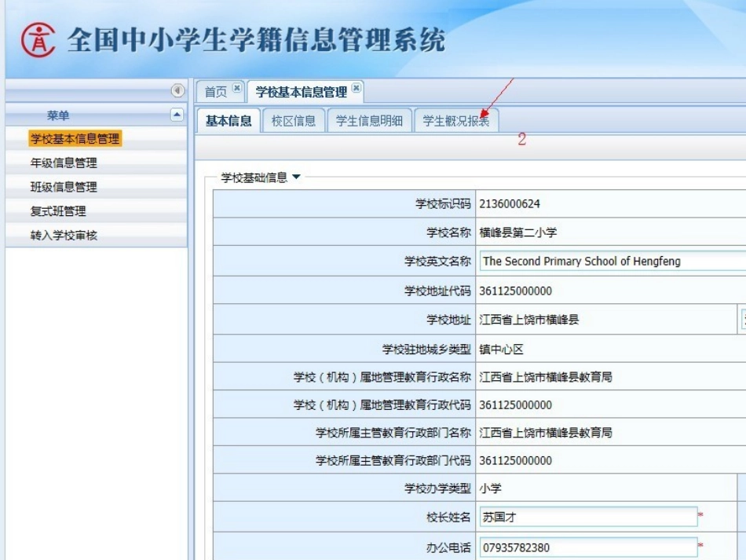This screenshot has width=746, height=560.
Task: Click the 学校驻地城乡类型 label
Action: [426, 350]
